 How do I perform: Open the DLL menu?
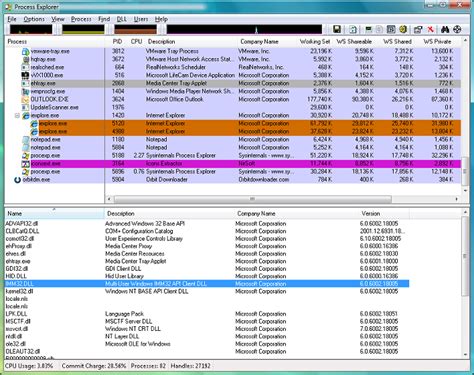click(x=122, y=19)
